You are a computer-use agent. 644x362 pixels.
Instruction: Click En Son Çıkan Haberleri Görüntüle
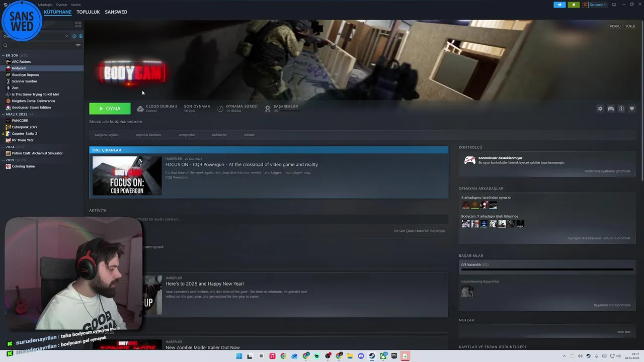point(420,231)
